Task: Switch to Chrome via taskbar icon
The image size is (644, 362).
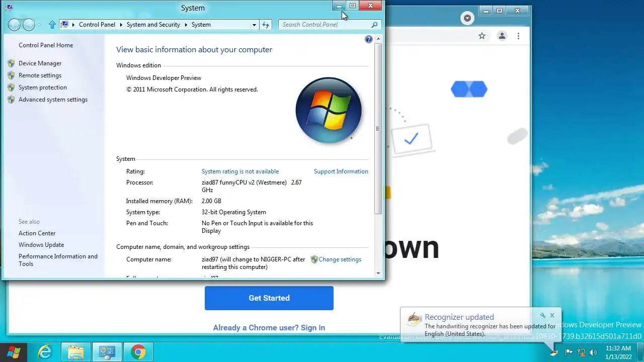Action: [x=138, y=352]
